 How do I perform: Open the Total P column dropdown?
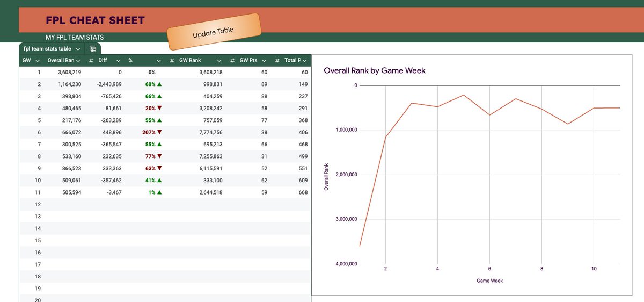pyautogui.click(x=305, y=60)
